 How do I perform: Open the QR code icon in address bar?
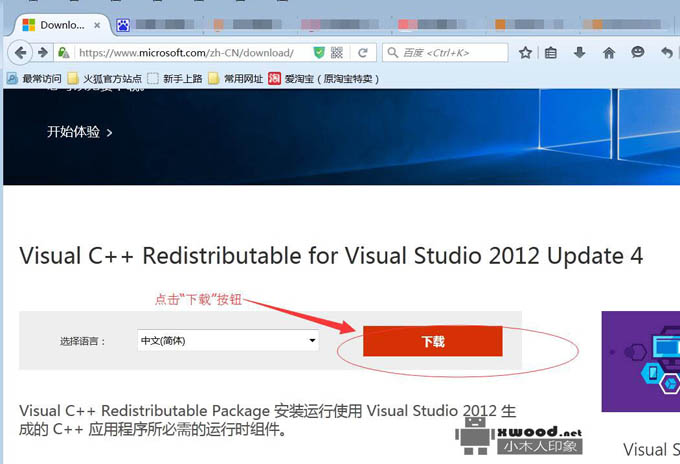pos(337,53)
